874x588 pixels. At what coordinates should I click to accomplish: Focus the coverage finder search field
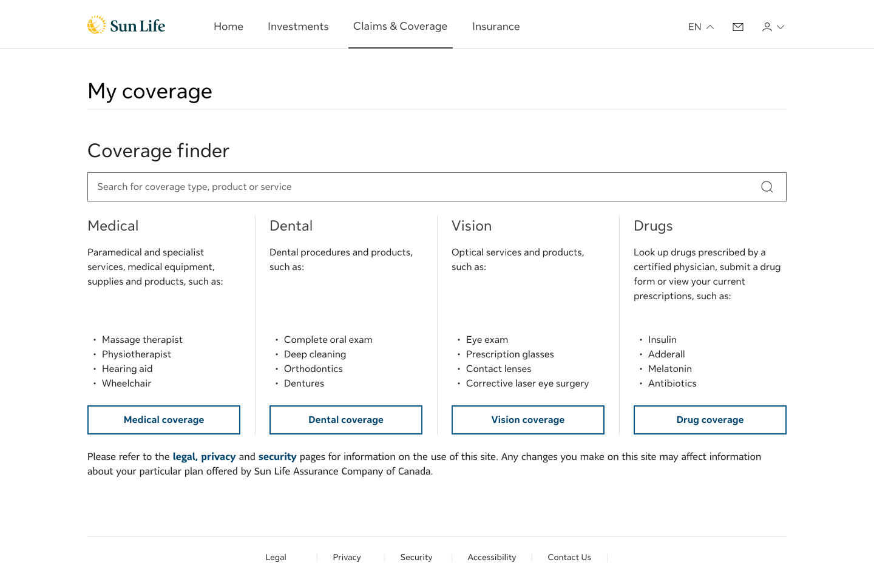tap(419, 187)
